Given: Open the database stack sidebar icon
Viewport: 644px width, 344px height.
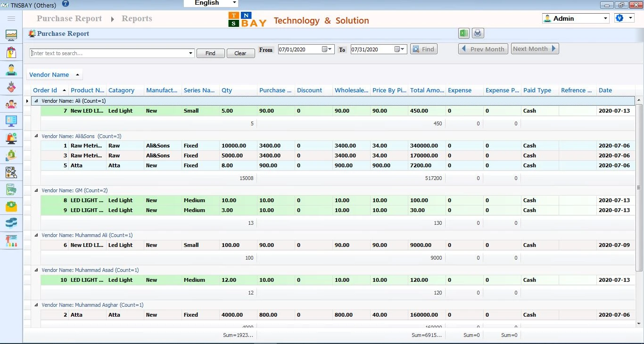Looking at the screenshot, I should pyautogui.click(x=11, y=223).
